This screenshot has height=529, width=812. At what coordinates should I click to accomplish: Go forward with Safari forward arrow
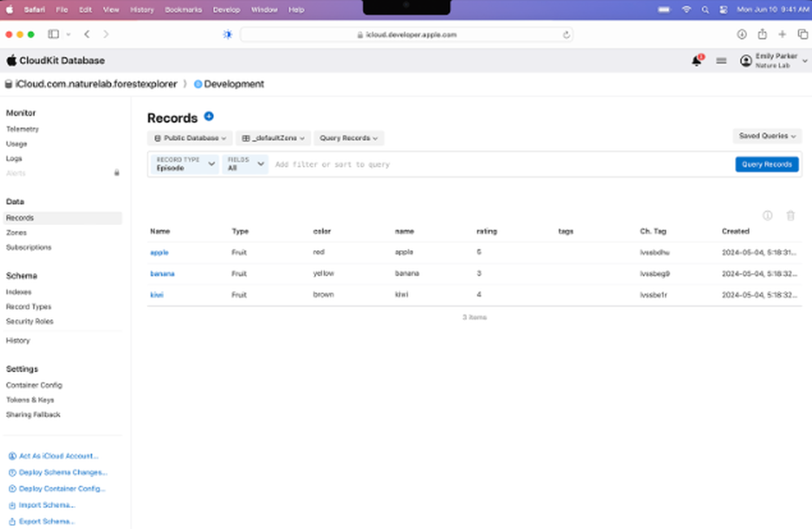tap(106, 34)
